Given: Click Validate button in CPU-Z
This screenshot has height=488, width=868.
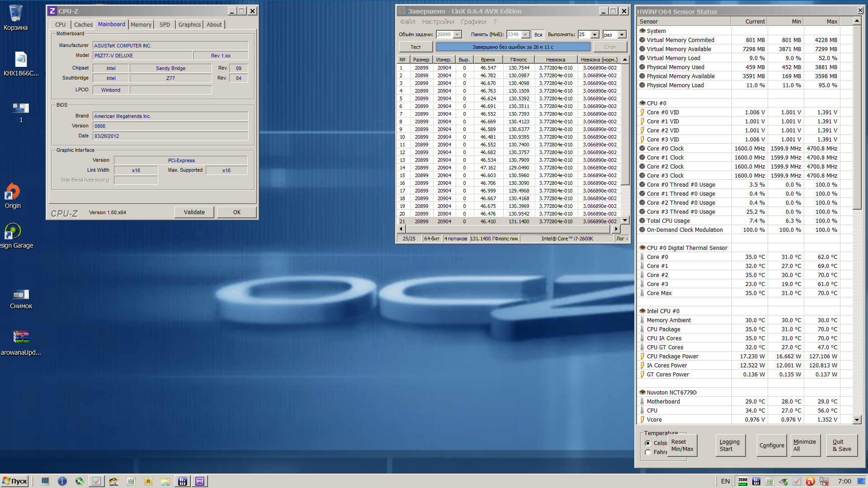Looking at the screenshot, I should pos(194,212).
